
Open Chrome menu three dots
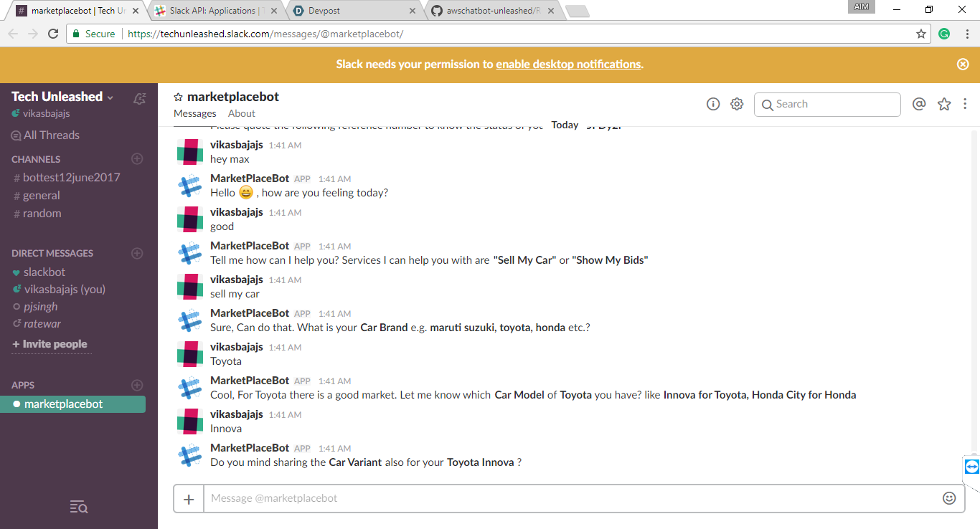pos(966,34)
